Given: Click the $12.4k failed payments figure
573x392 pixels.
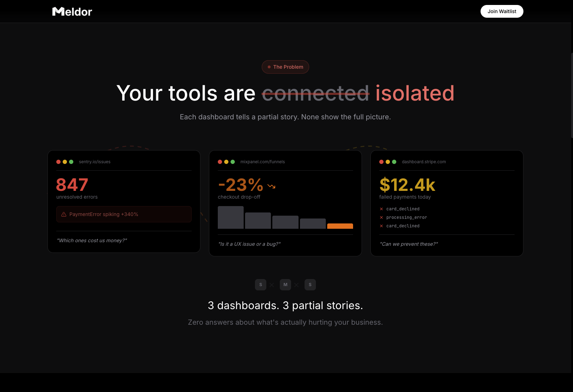Looking at the screenshot, I should pos(407,185).
